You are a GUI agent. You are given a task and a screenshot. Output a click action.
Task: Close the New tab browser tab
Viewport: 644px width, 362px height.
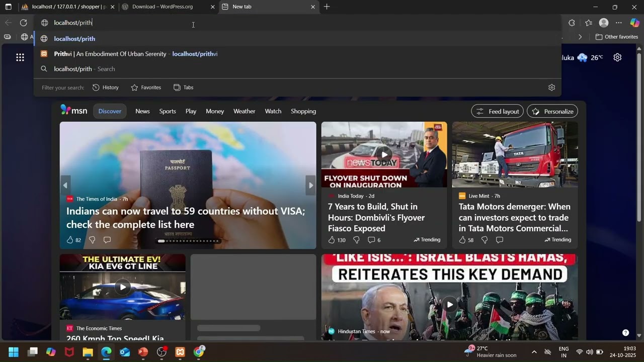[313, 7]
